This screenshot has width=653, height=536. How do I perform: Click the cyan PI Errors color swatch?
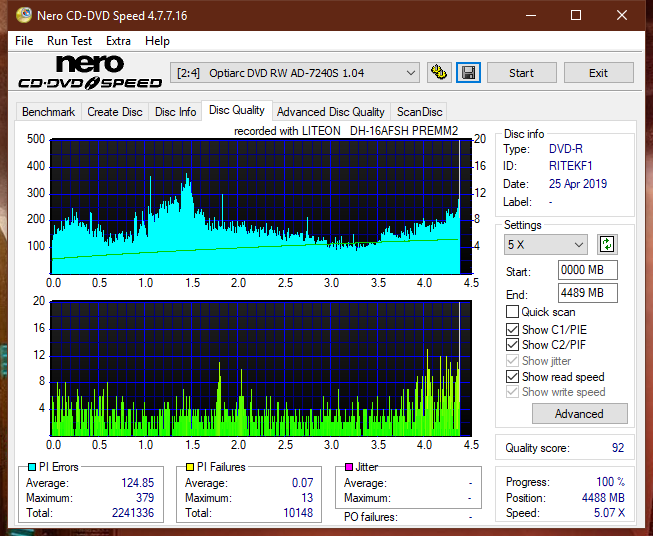tap(32, 467)
